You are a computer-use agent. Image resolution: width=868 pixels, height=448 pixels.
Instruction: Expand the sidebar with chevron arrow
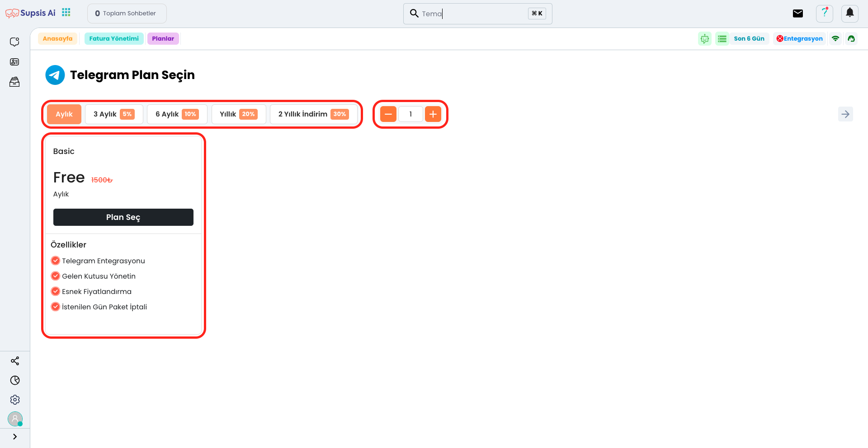15,437
